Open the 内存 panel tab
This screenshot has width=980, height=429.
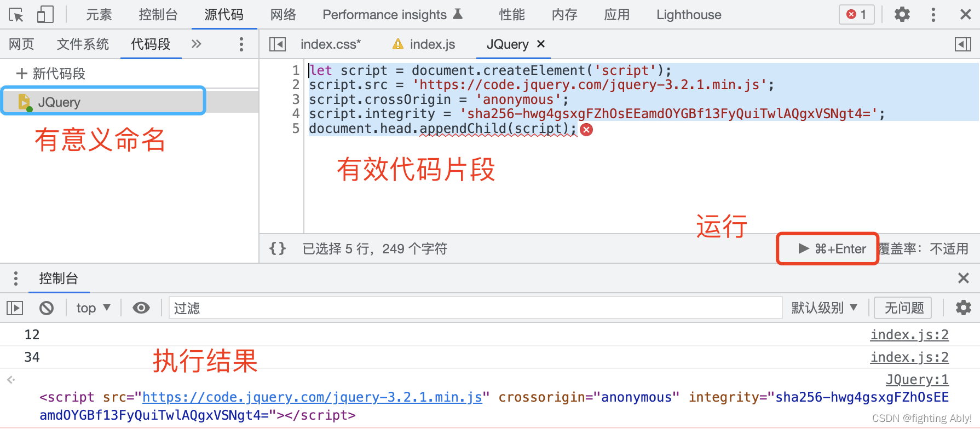point(564,15)
